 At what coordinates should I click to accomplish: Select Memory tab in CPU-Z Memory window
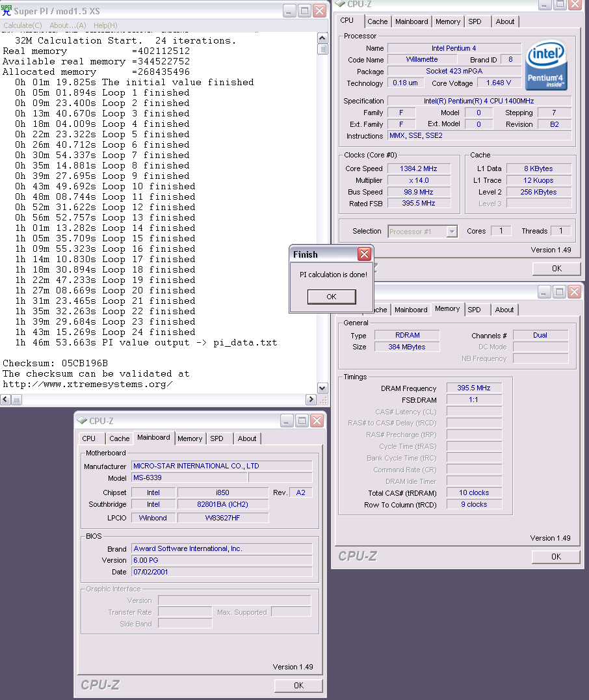point(447,309)
